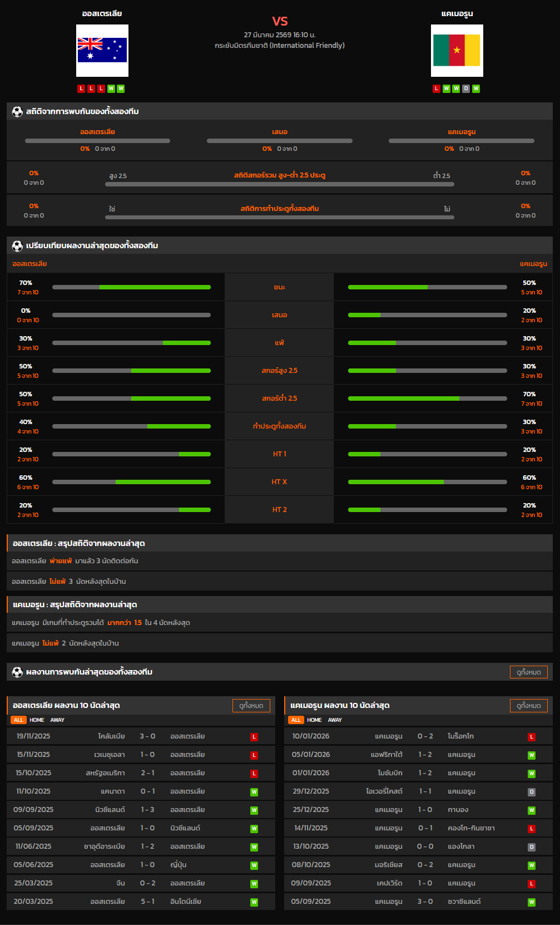Switch to HOME tab in Australia results
The image size is (560, 925).
37,720
